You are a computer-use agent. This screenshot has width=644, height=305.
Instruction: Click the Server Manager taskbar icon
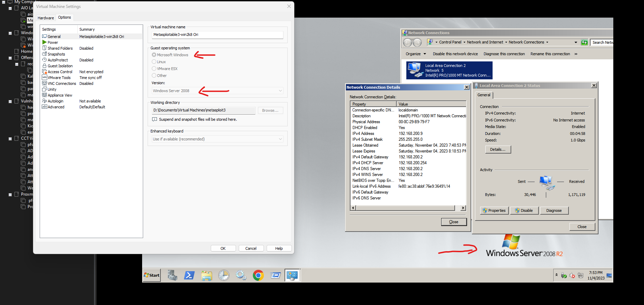coord(172,275)
